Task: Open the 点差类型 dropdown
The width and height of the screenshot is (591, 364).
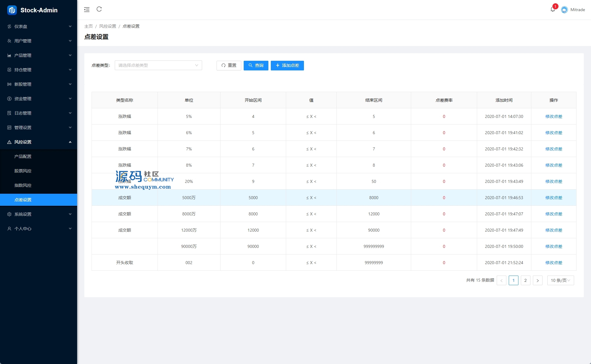Action: 158,65
